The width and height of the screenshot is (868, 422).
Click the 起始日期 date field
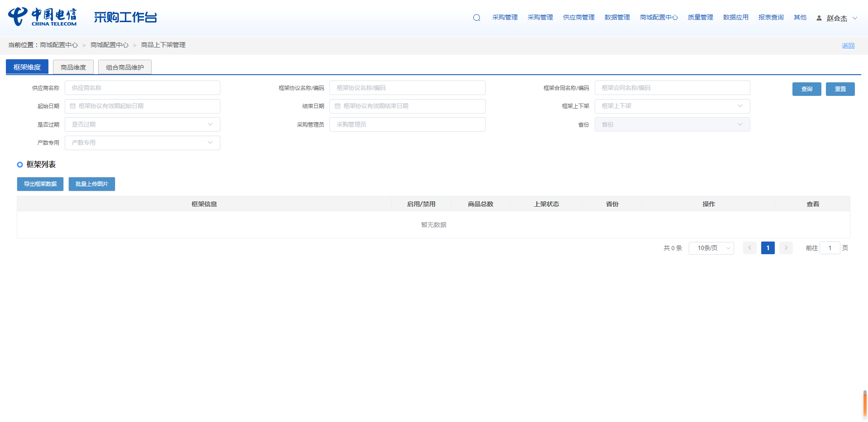pyautogui.click(x=143, y=106)
